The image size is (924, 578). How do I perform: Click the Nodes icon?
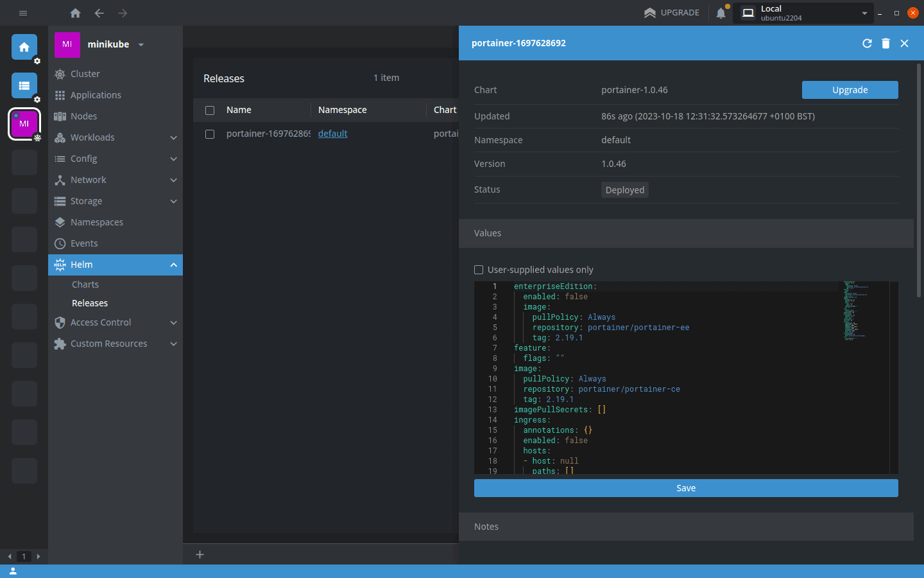pos(60,116)
